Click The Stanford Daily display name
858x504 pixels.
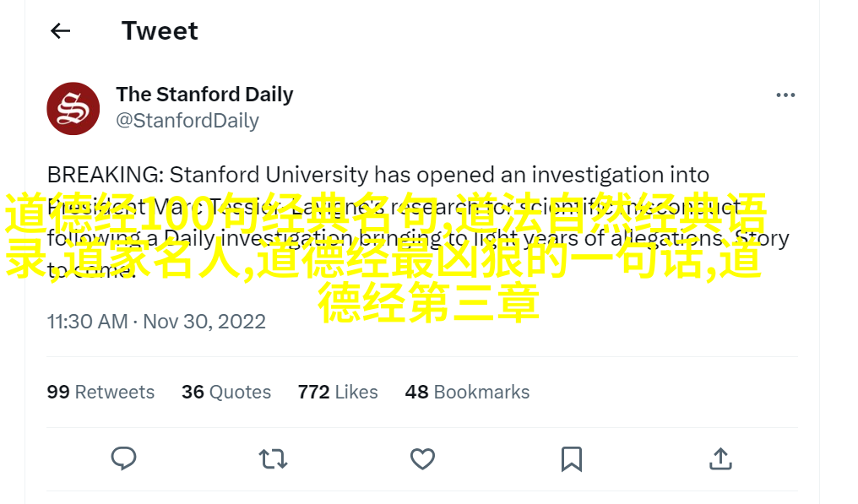[204, 95]
